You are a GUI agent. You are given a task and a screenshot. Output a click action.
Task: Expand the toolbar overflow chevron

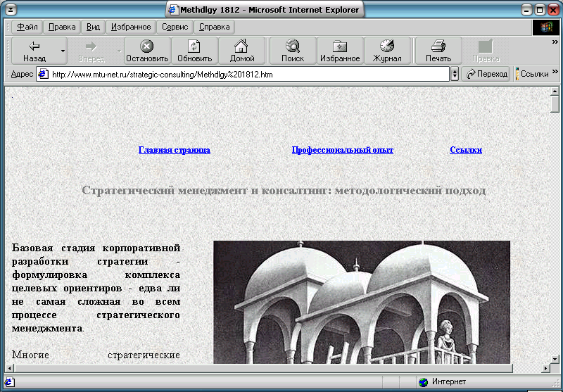pos(556,43)
